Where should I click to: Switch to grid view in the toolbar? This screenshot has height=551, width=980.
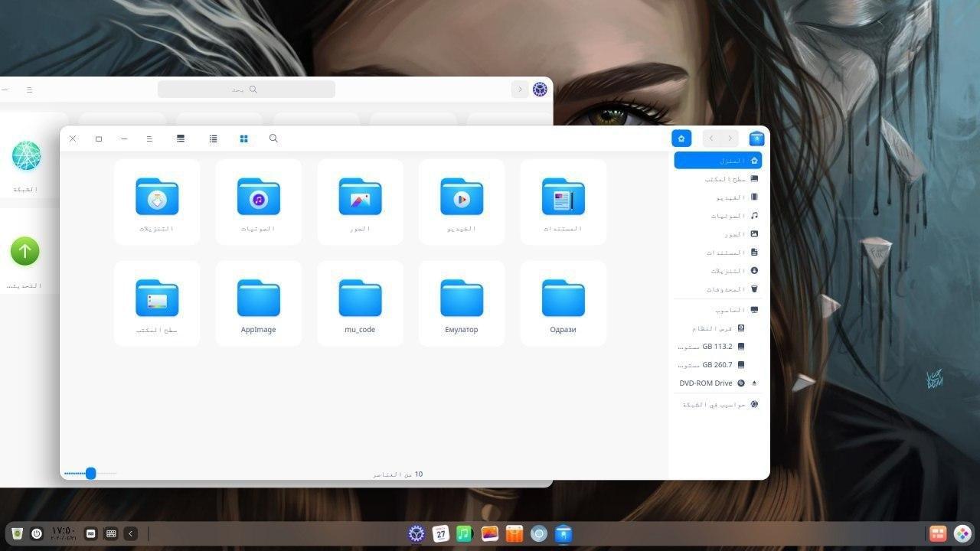pos(243,139)
